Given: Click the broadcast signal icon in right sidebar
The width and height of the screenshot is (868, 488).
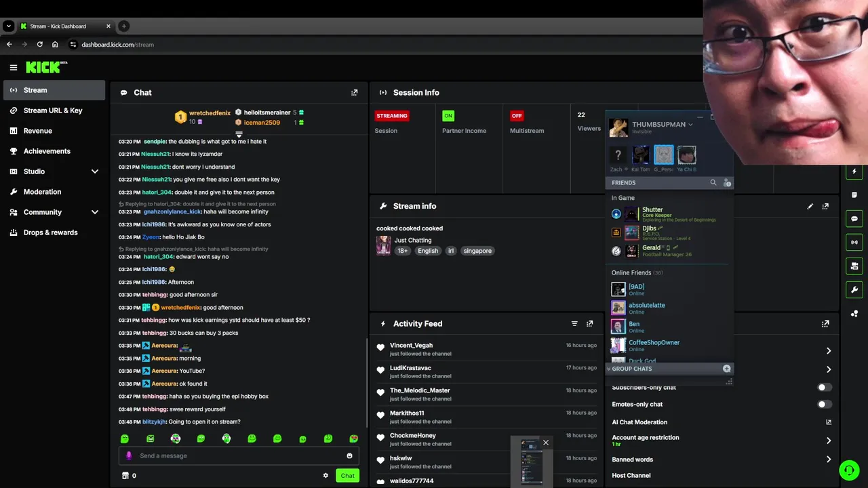Looking at the screenshot, I should (854, 242).
